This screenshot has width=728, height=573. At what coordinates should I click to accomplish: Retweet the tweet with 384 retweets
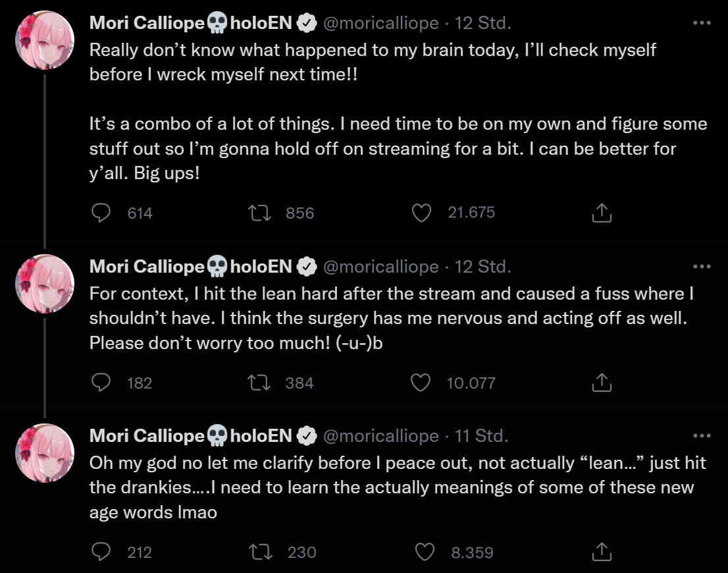(259, 383)
